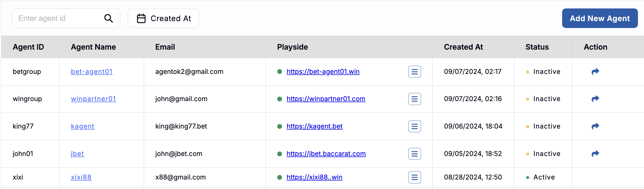Click the calendar icon on Created At filter
This screenshot has width=644, height=189.
click(141, 18)
